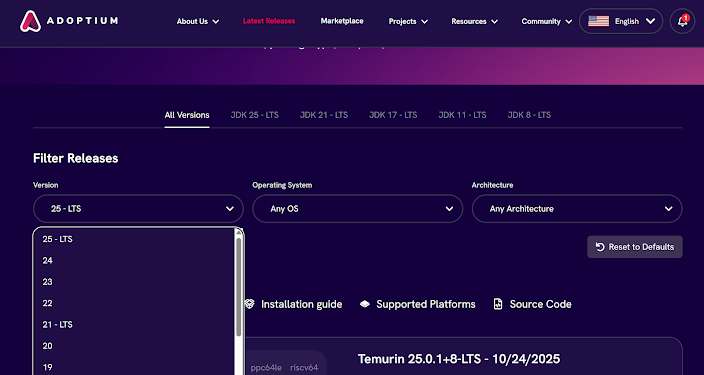Open the notifications bell
Screen dimensions: 704x375
tap(682, 21)
